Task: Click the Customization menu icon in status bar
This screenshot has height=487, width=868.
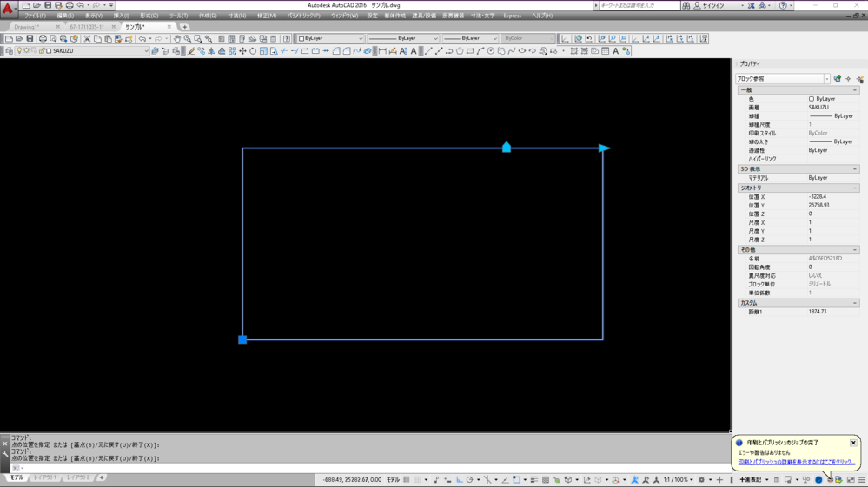Action: click(x=861, y=479)
